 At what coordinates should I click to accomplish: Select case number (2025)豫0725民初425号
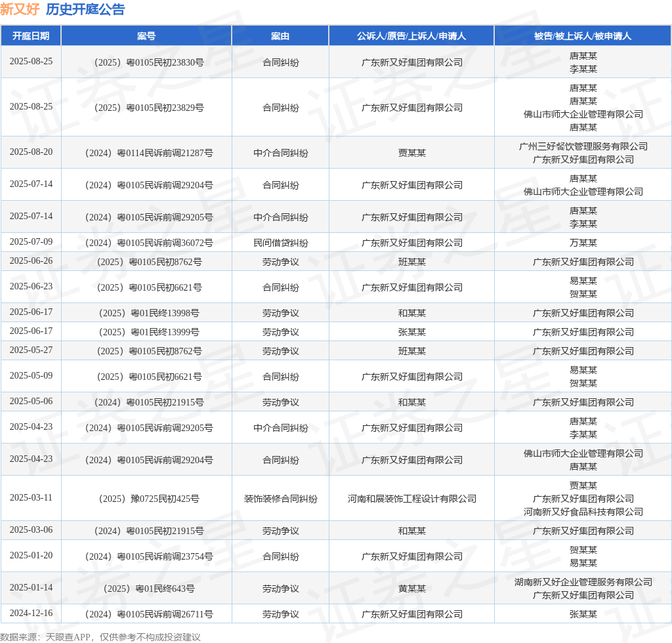pos(149,499)
